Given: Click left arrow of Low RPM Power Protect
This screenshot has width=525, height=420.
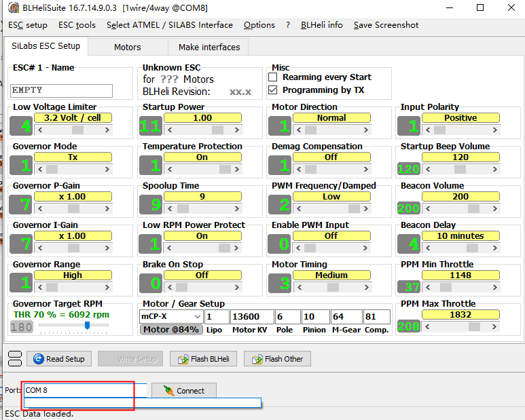Looking at the screenshot, I should [x=169, y=248].
